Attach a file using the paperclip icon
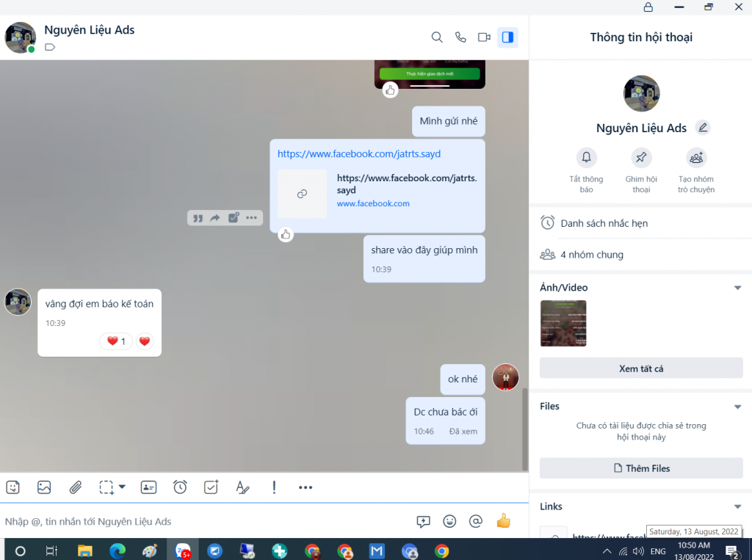The height and width of the screenshot is (560, 752). [x=75, y=487]
